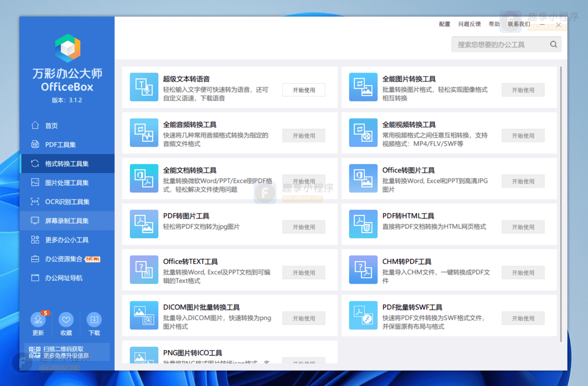Open the Office转图片工具 icon
This screenshot has width=588, height=386.
(363, 178)
